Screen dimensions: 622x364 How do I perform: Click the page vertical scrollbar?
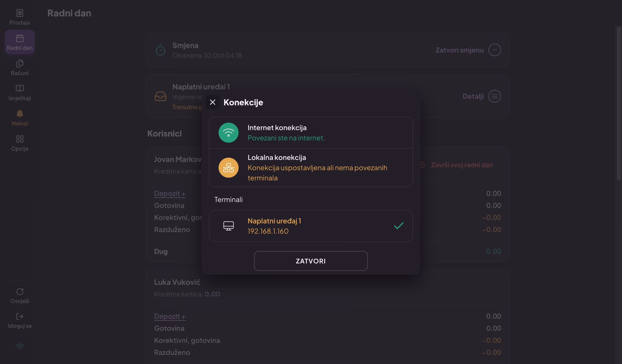coord(619,103)
